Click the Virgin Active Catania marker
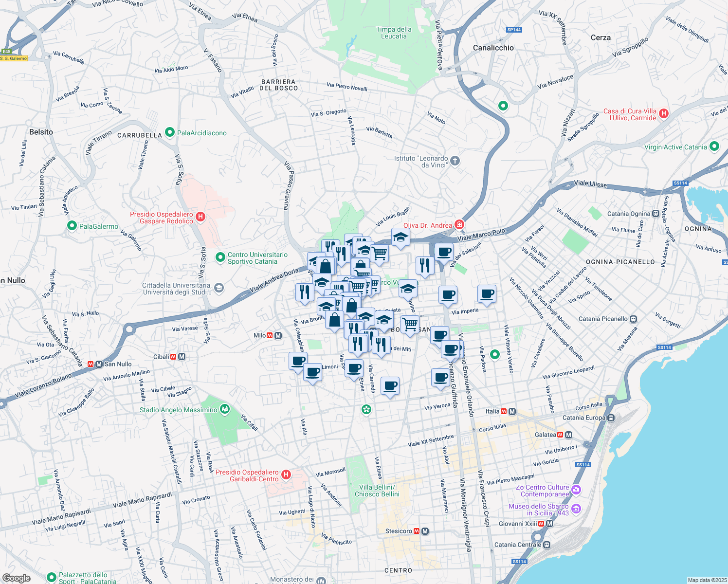Image resolution: width=728 pixels, height=584 pixels. tap(714, 146)
